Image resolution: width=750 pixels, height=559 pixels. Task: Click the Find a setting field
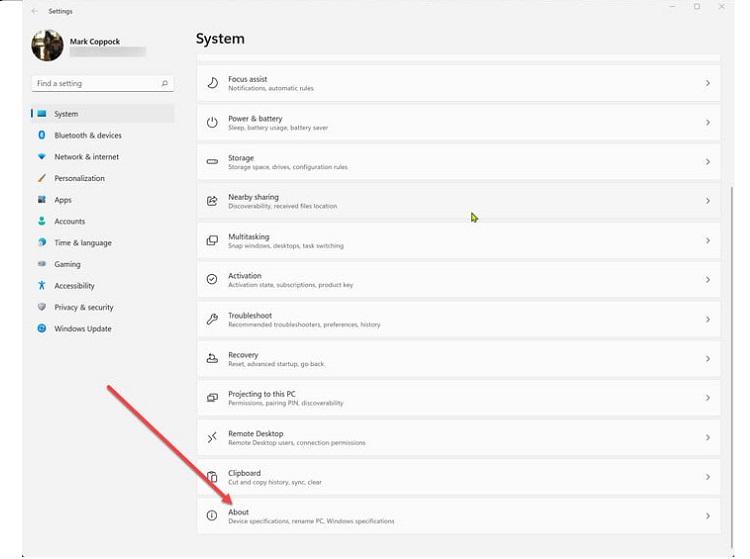95,84
